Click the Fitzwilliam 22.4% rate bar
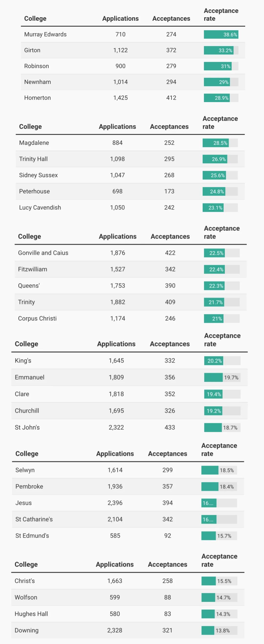This screenshot has height=644, width=264. [222, 270]
